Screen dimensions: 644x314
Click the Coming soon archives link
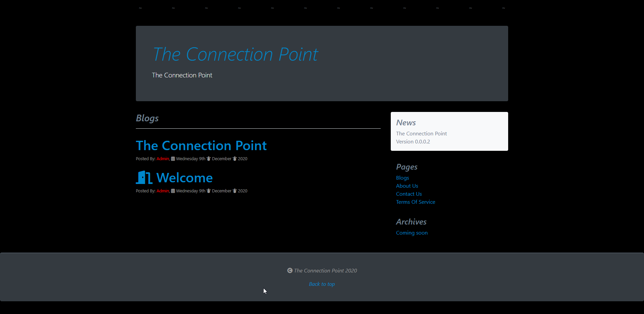[412, 233]
